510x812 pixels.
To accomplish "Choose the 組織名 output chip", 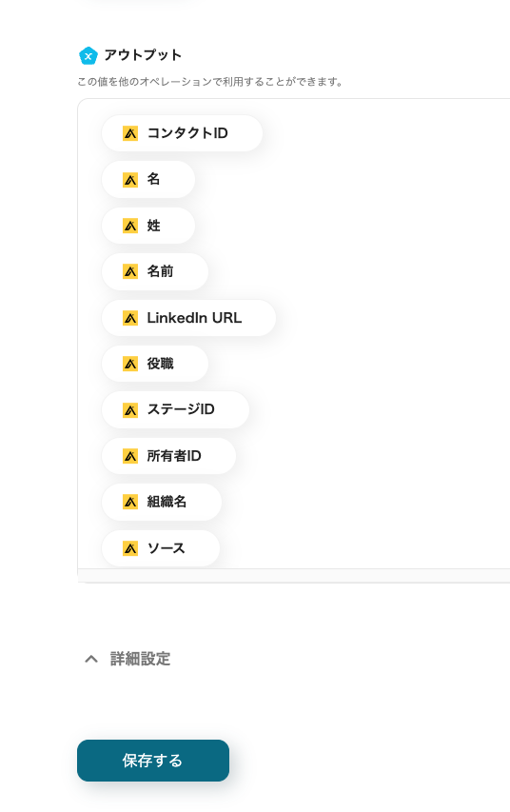I will (x=162, y=502).
